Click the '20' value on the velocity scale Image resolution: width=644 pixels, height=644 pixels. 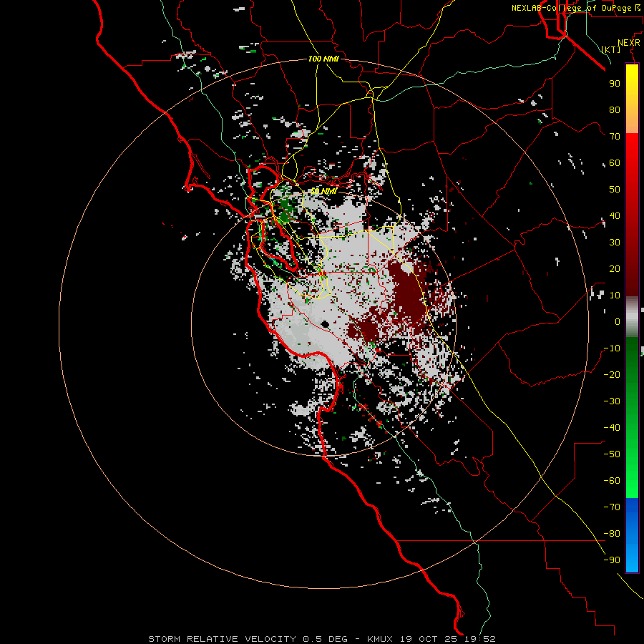[615, 268]
